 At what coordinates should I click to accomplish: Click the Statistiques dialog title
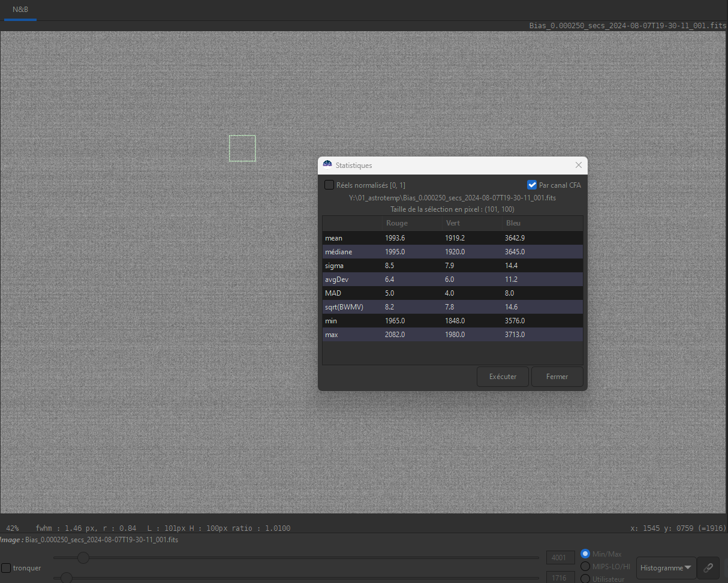pos(354,165)
